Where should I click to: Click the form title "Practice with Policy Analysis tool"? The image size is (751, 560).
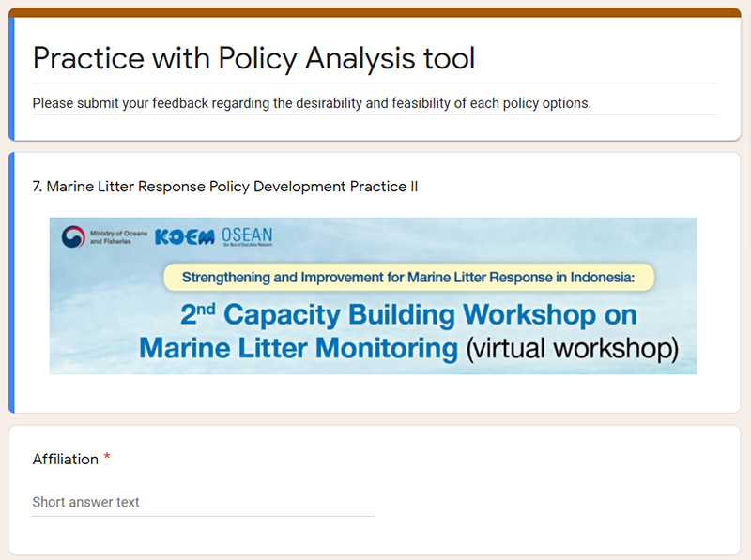pyautogui.click(x=253, y=58)
